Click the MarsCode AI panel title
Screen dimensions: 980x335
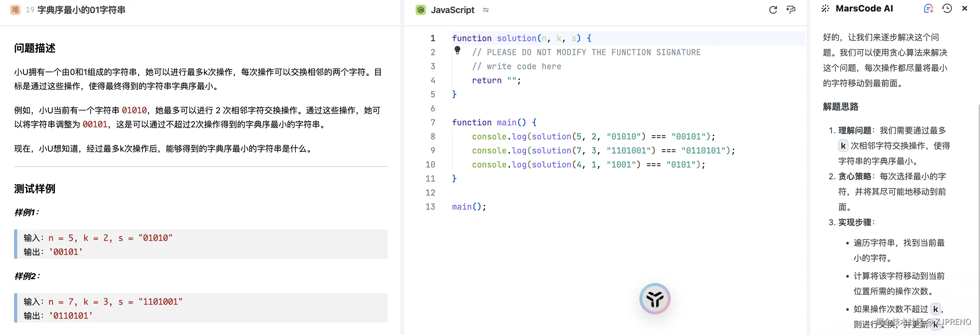click(865, 8)
